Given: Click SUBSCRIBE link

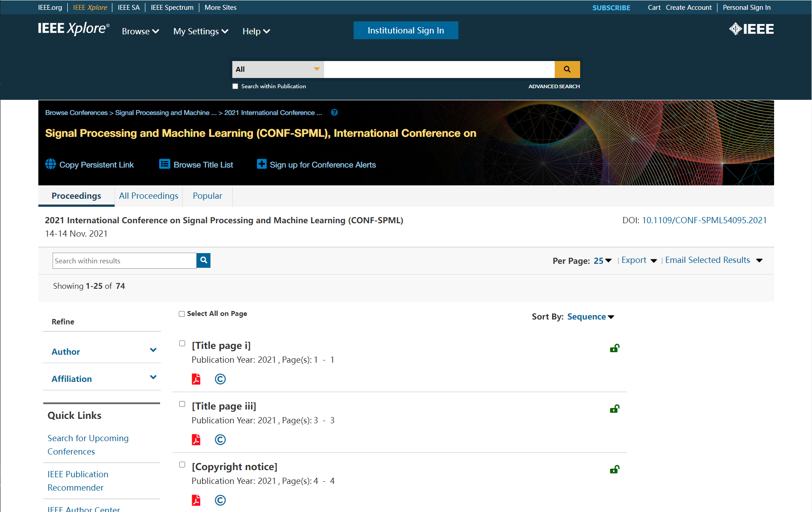Looking at the screenshot, I should [x=611, y=8].
